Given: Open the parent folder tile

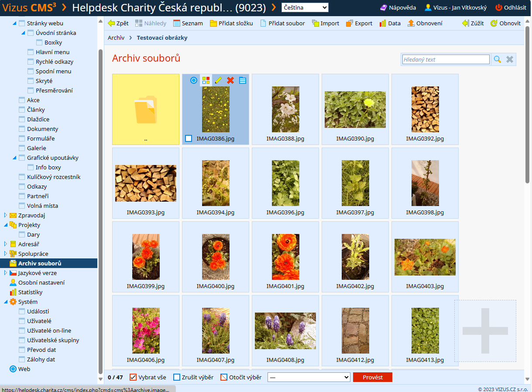Looking at the screenshot, I should (x=146, y=109).
